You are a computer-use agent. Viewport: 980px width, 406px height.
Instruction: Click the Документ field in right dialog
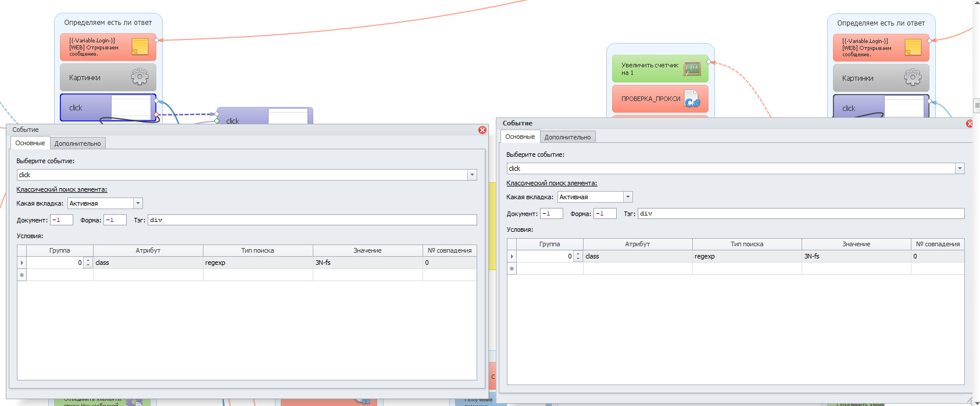coord(552,214)
